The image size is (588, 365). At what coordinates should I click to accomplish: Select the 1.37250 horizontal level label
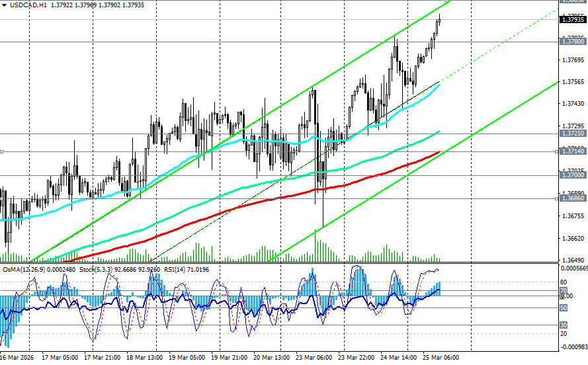[x=572, y=134]
